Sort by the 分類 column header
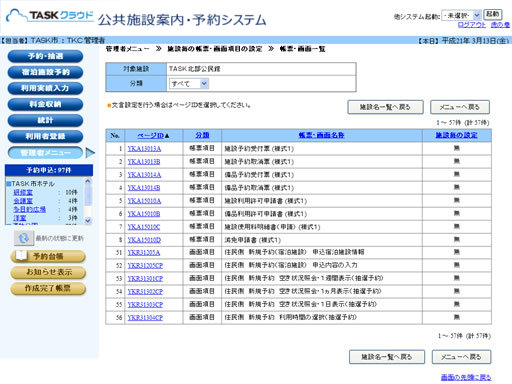 [202, 135]
